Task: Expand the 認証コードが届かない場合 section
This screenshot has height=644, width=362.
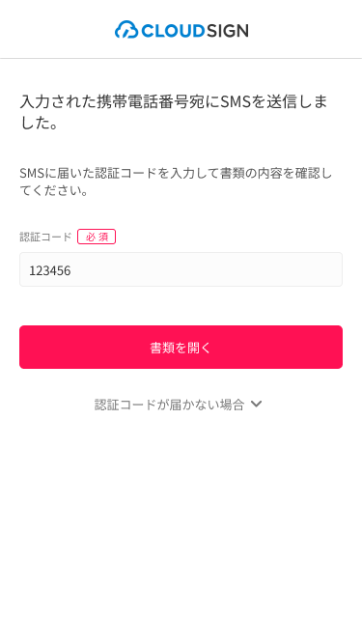Action: point(179,405)
